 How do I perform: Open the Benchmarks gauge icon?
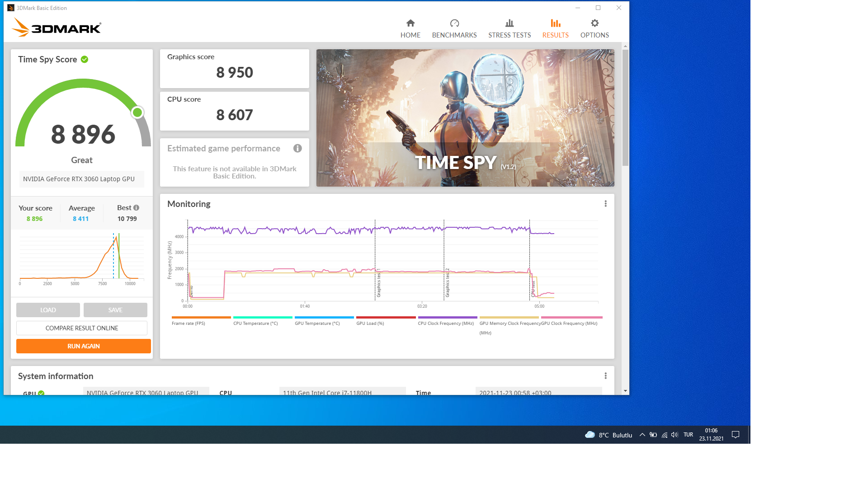pyautogui.click(x=454, y=23)
